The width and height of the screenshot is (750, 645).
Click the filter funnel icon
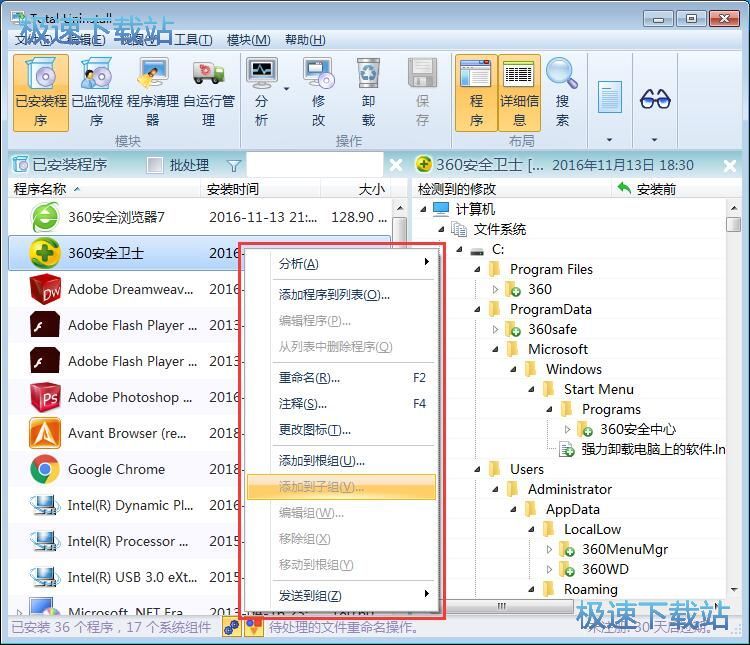click(234, 166)
